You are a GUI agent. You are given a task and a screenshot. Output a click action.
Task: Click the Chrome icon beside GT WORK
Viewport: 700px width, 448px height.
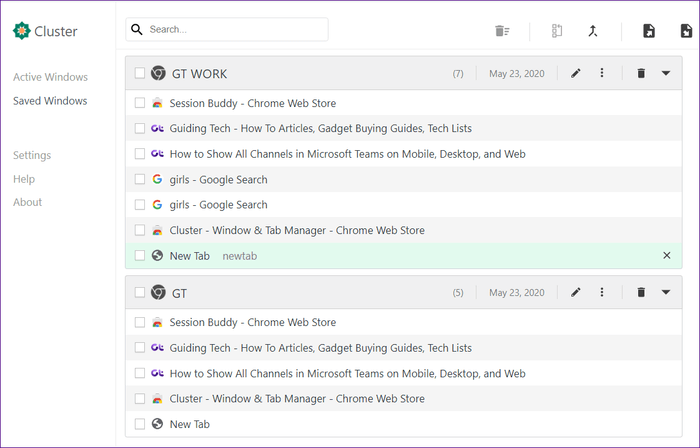(x=158, y=73)
